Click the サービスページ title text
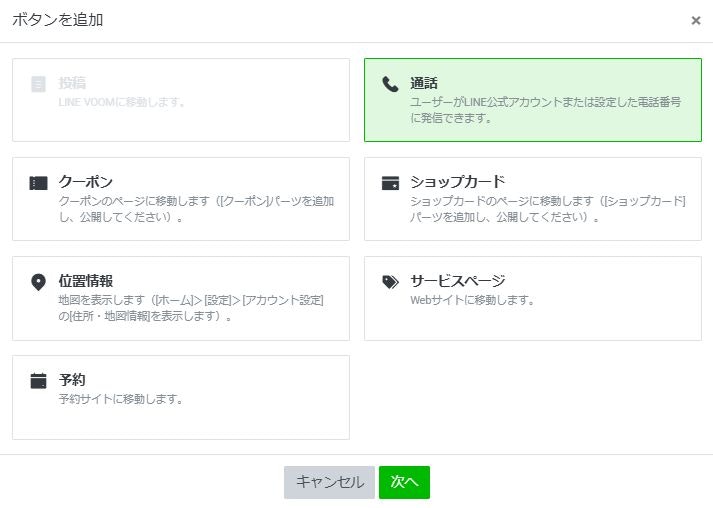 click(x=457, y=281)
